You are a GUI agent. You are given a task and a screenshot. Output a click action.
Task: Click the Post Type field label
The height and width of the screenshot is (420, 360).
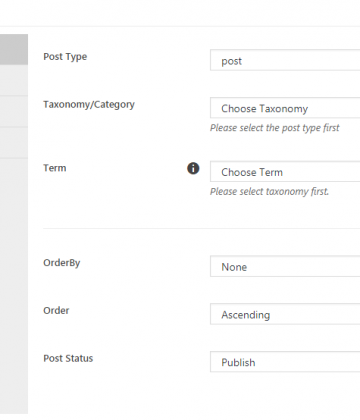65,57
